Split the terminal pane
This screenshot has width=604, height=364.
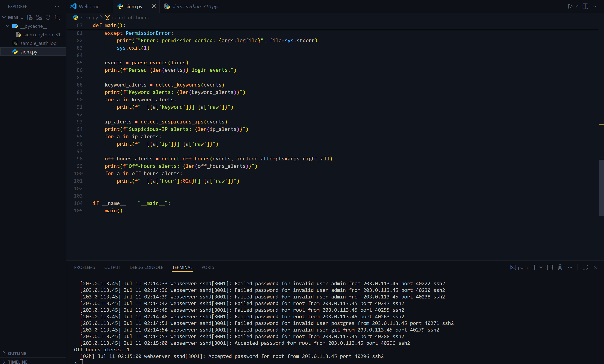pos(550,267)
